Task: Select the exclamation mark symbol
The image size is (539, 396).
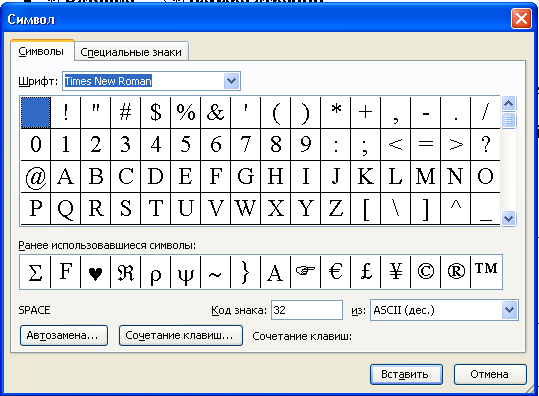Action: (x=65, y=112)
